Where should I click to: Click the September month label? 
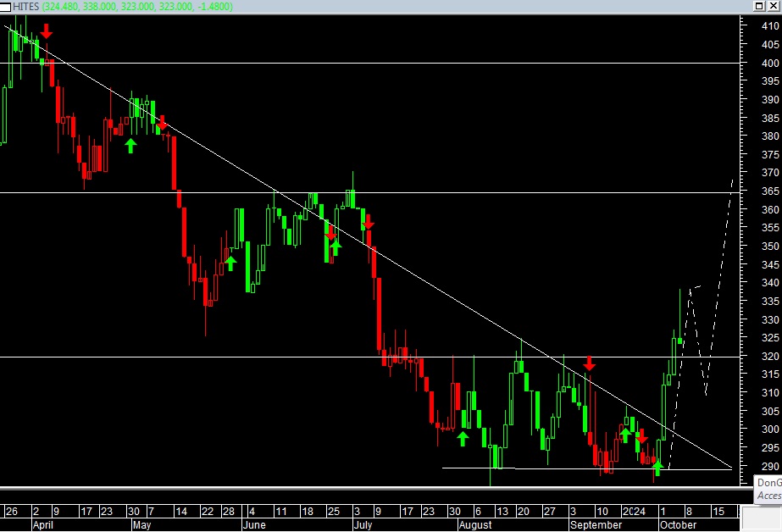point(596,525)
